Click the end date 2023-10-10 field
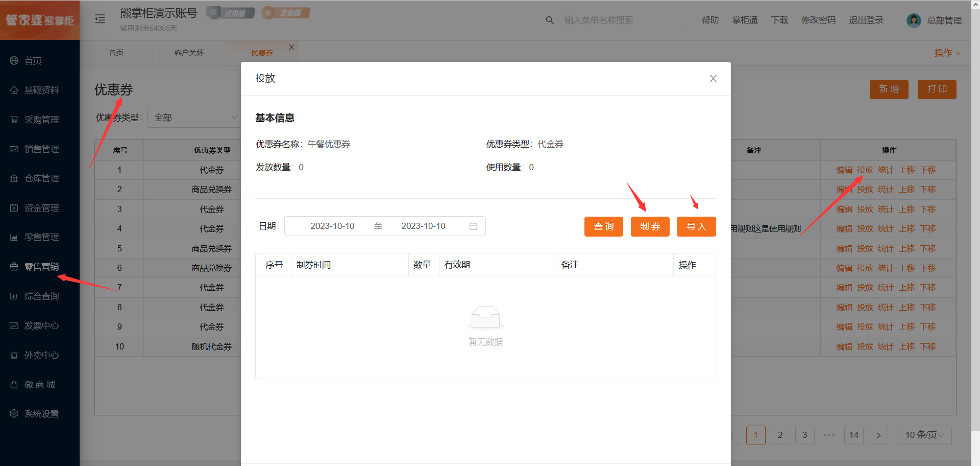 [x=423, y=226]
